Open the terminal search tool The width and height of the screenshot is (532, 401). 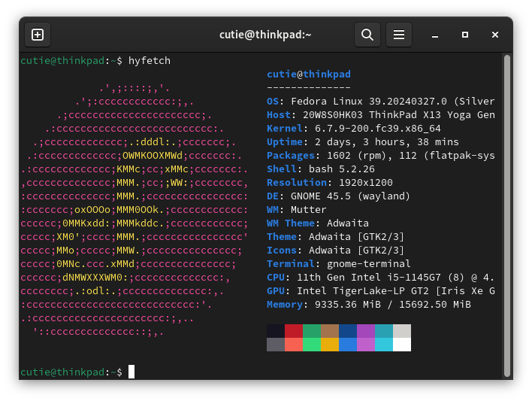367,35
